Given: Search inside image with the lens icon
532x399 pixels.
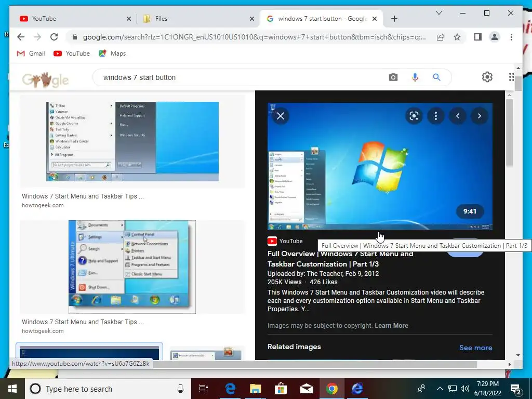Looking at the screenshot, I should pyautogui.click(x=414, y=116).
